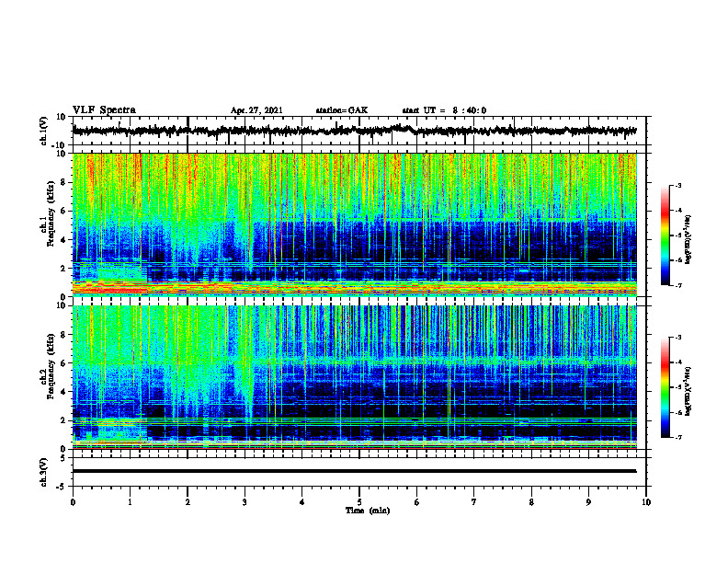Click the ch.1 voltage waveform trace
This screenshot has width=728, height=563.
354,131
